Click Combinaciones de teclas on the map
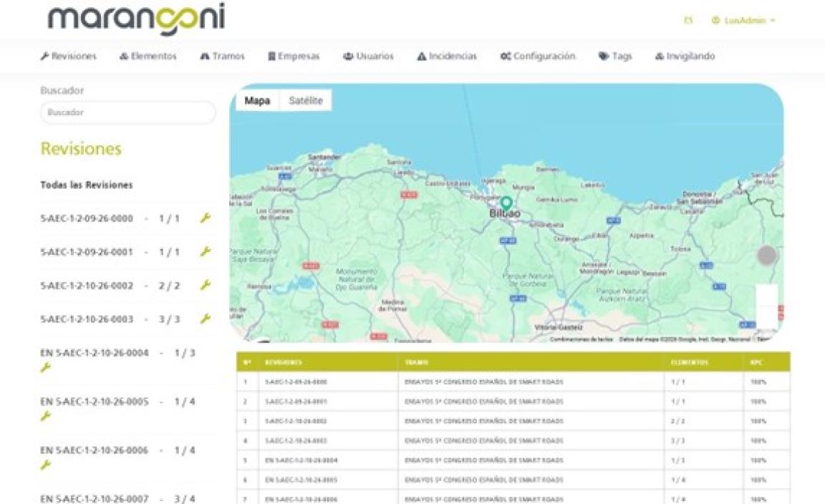Viewport: 825px width, 504px height. point(582,339)
